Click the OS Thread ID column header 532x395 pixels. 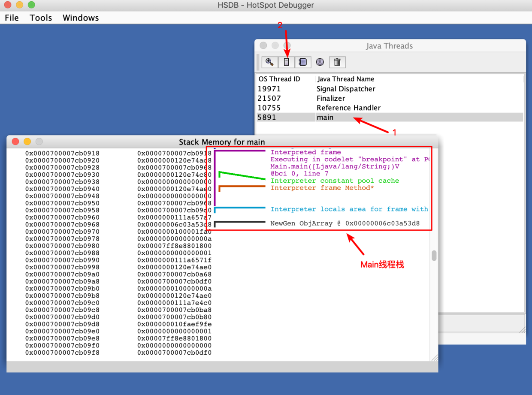pyautogui.click(x=279, y=79)
